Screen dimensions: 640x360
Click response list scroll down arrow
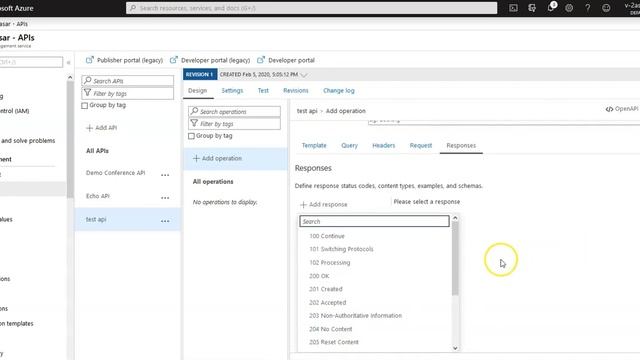455,348
